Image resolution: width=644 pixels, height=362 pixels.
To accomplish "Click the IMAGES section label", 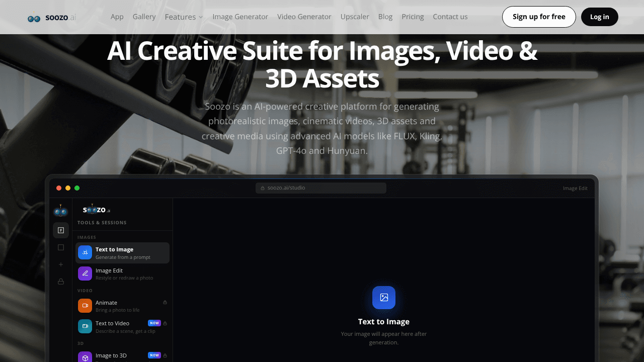I will tap(87, 237).
